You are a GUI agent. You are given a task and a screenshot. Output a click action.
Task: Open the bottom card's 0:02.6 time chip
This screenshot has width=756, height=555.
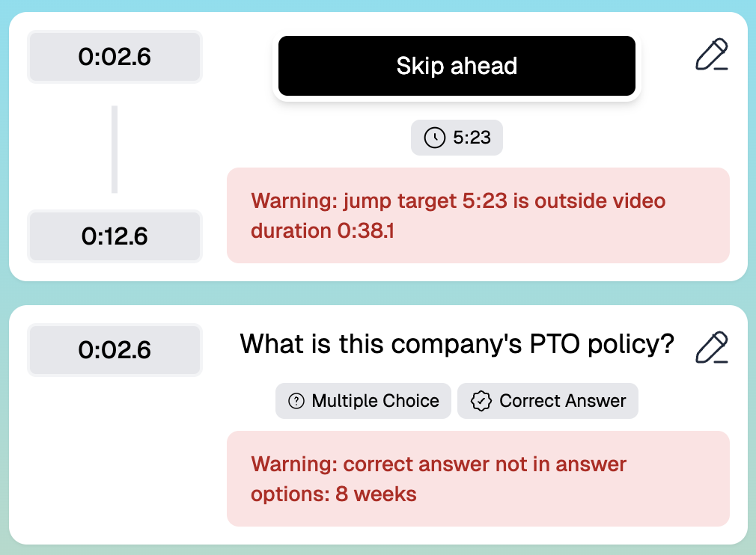pos(114,349)
